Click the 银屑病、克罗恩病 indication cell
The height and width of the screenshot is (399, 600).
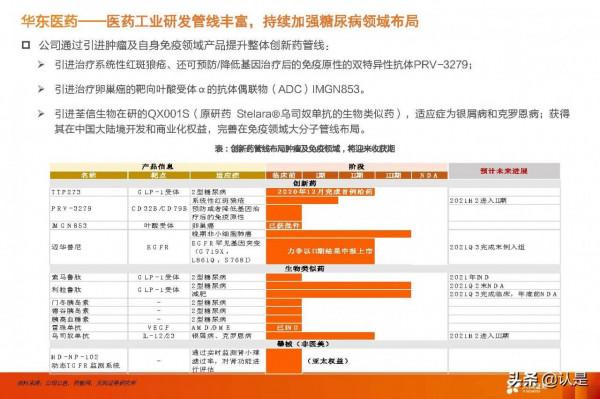coord(228,336)
